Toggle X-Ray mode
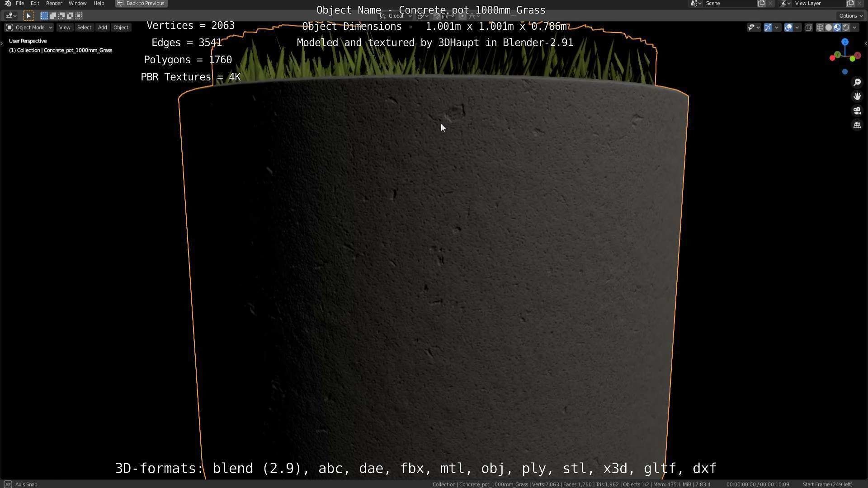The width and height of the screenshot is (868, 488). coord(809,28)
